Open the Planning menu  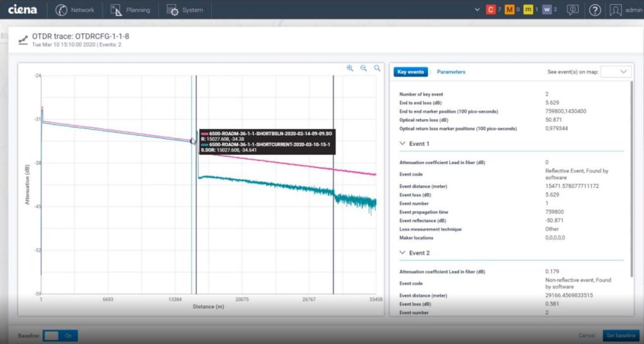130,10
